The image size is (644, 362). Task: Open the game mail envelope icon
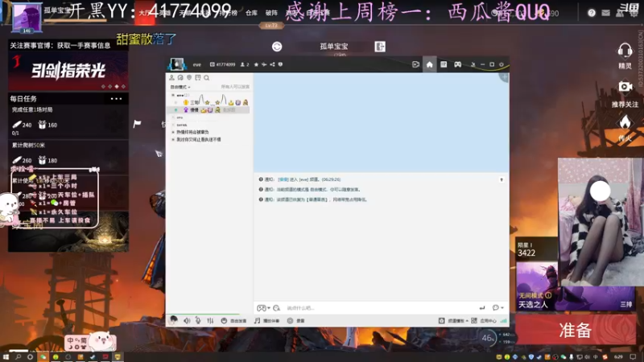(606, 13)
